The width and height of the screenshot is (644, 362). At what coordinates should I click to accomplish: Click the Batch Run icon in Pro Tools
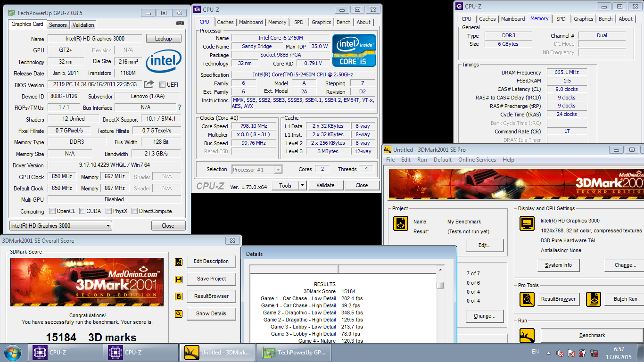click(x=594, y=299)
